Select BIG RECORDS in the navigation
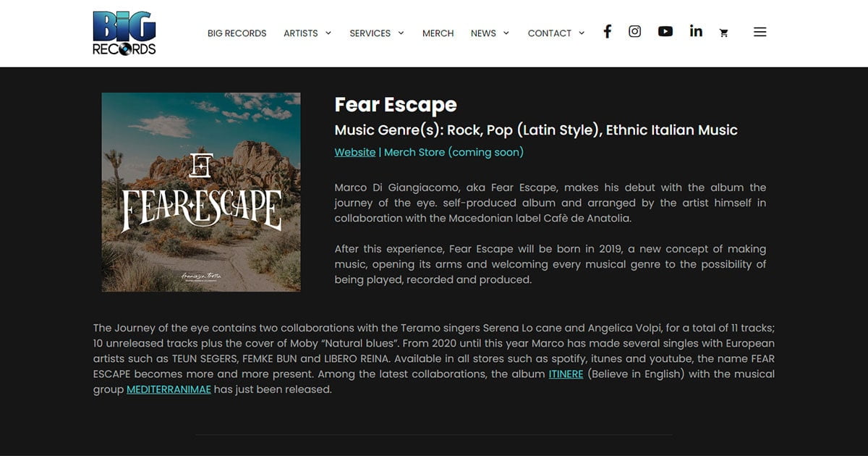 (x=237, y=33)
